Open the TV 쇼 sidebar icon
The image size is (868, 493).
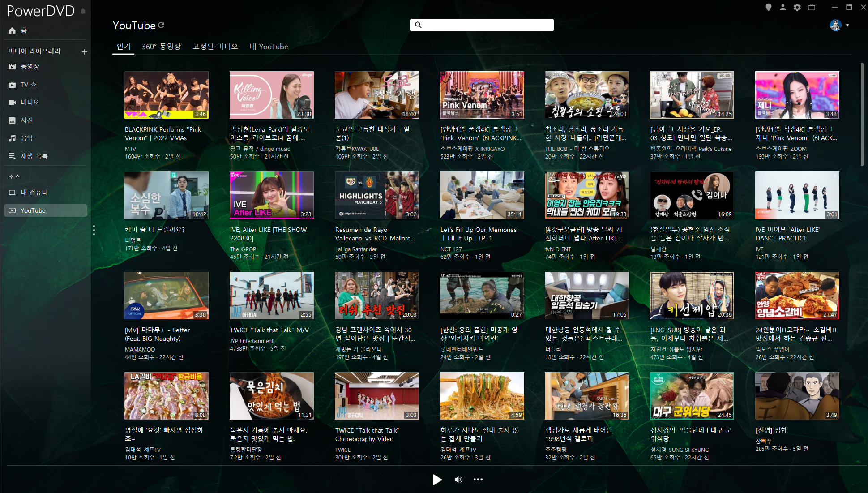[x=12, y=85]
